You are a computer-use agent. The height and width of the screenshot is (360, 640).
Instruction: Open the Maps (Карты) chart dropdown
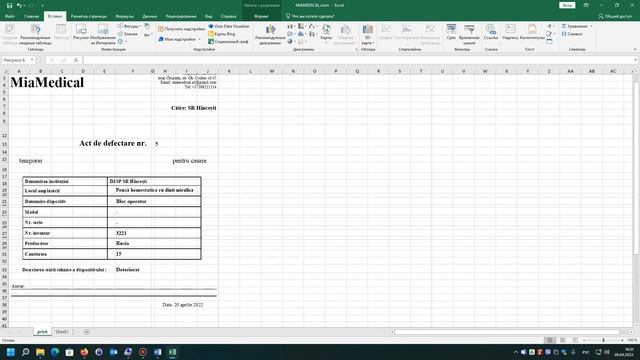point(326,33)
